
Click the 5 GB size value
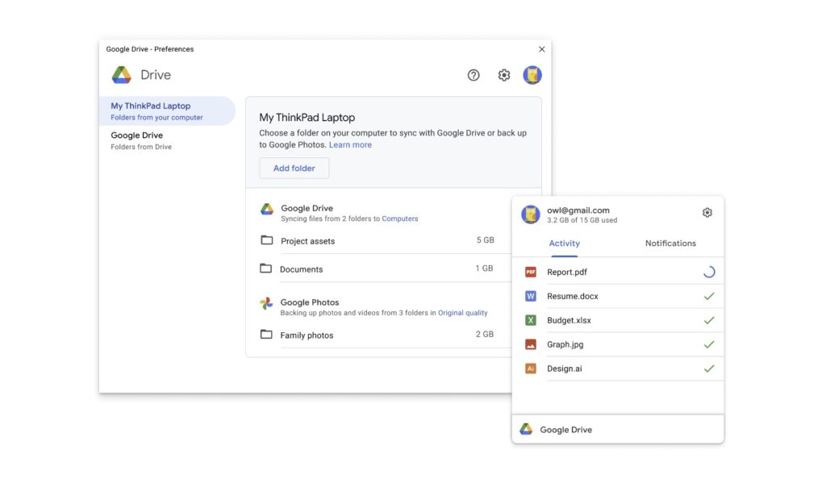pyautogui.click(x=485, y=240)
